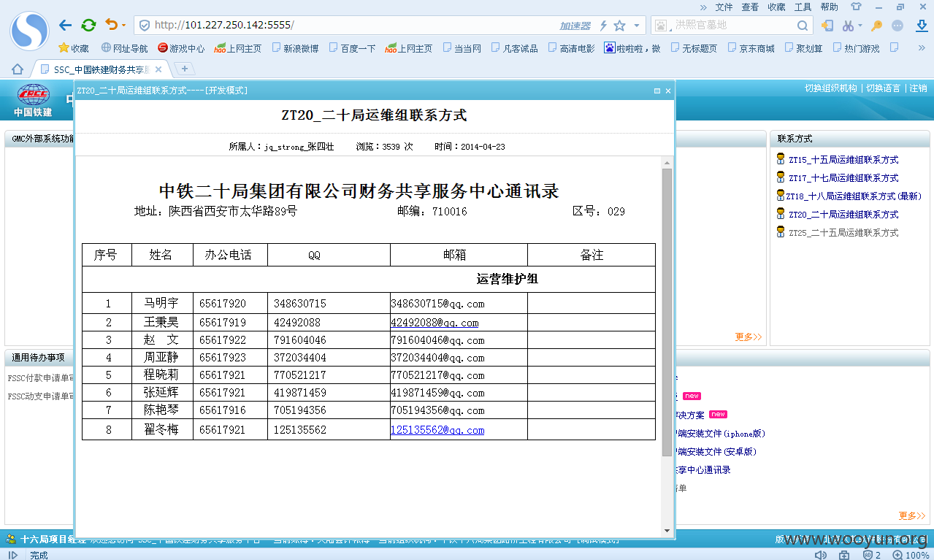Open the 网址导航 bookmark
Image resolution: width=934 pixels, height=560 pixels.
coord(124,48)
